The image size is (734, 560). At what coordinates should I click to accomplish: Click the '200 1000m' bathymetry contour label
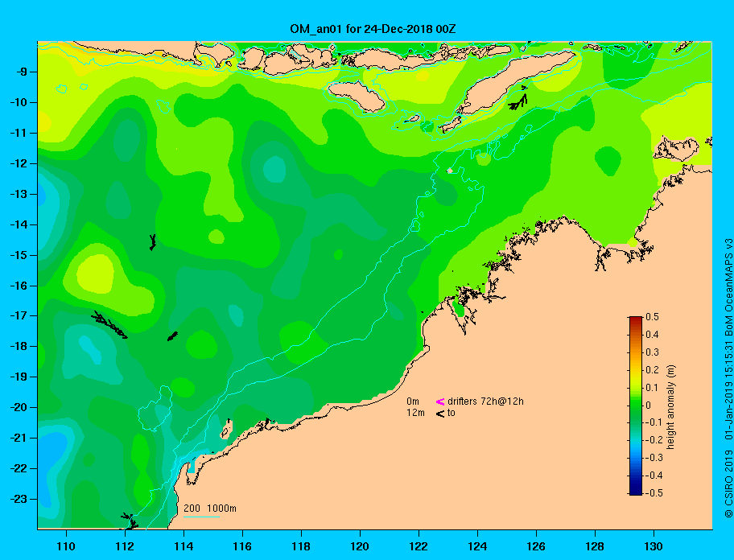210,509
